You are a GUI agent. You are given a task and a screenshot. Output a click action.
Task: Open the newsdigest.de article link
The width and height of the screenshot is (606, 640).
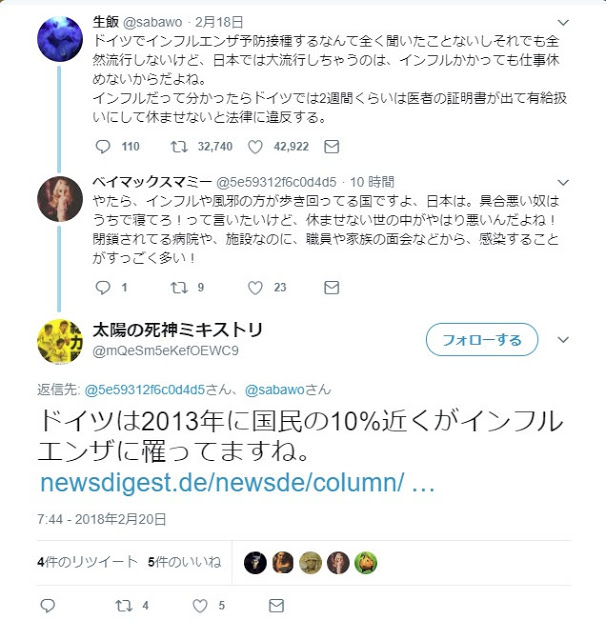tap(238, 483)
